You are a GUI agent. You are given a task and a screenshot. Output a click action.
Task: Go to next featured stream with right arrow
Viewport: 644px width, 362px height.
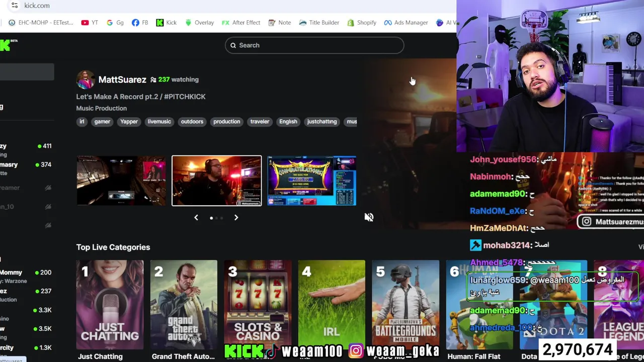click(x=236, y=218)
